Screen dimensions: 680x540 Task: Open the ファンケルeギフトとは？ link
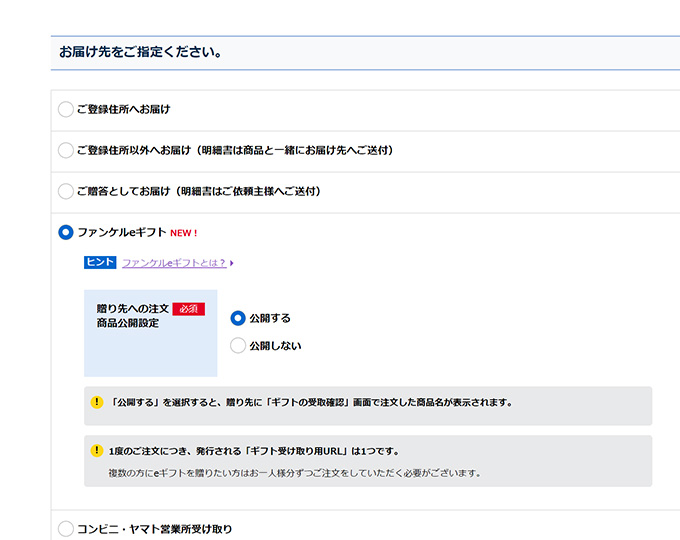[x=174, y=263]
